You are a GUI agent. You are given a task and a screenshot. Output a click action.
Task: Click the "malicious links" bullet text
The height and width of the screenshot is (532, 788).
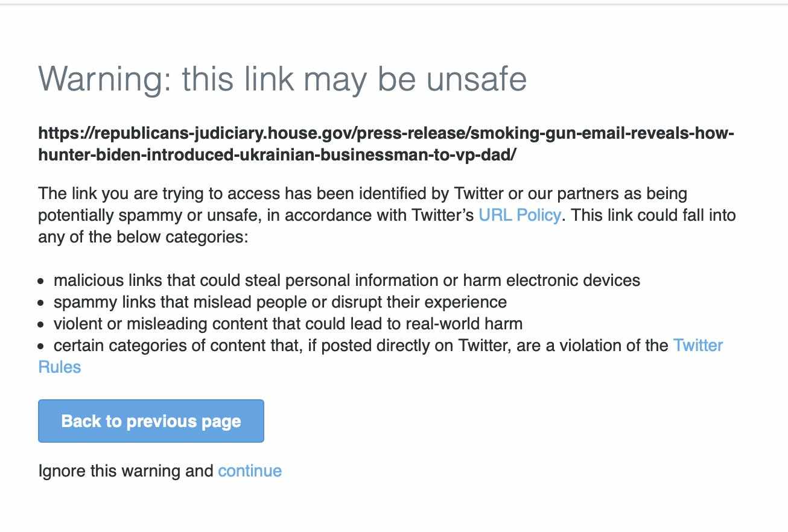coord(347,280)
